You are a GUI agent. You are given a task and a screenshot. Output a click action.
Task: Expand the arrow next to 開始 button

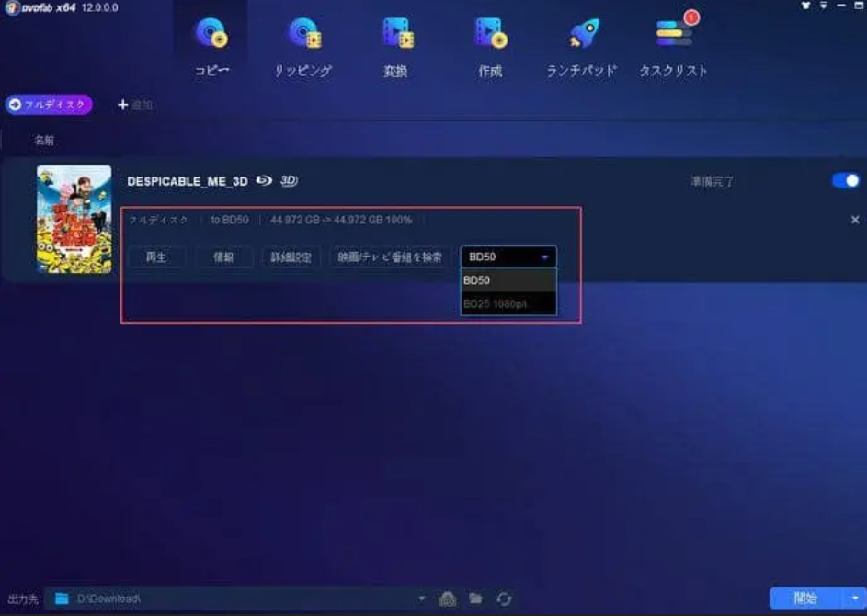(855, 599)
